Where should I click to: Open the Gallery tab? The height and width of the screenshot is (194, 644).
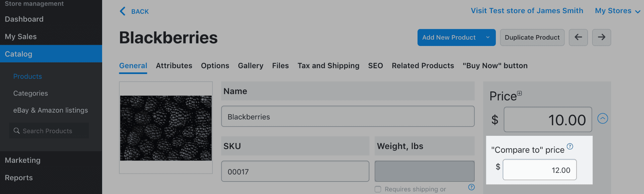(x=251, y=66)
